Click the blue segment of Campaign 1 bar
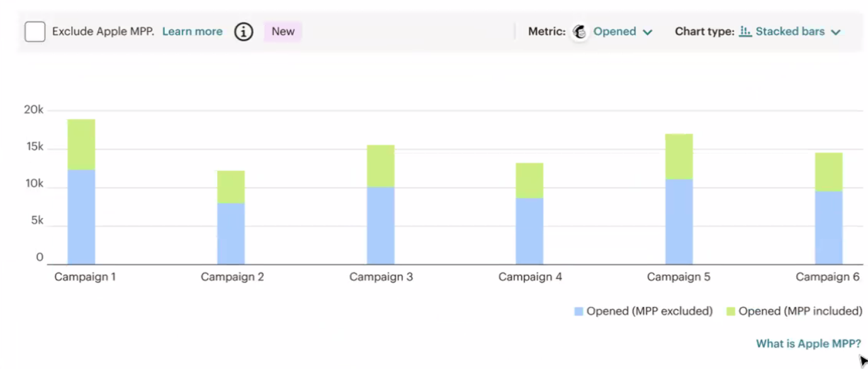868x369 pixels. (81, 217)
